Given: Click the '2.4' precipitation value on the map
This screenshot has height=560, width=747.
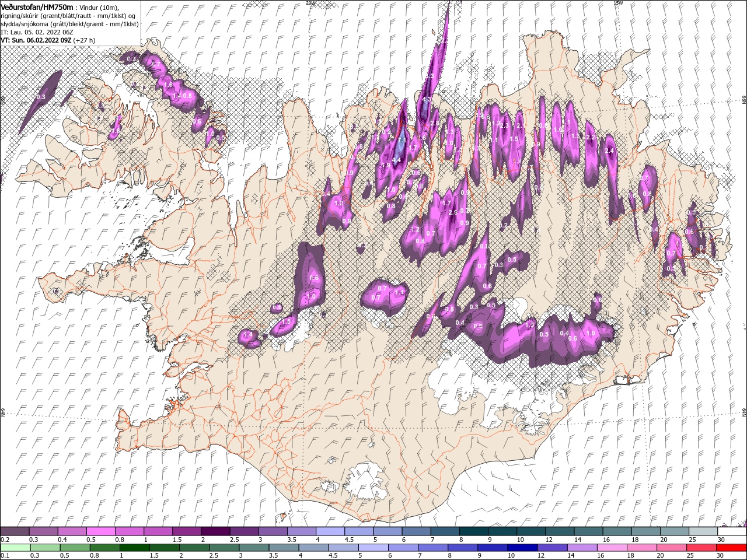Looking at the screenshot, I should tap(610, 150).
